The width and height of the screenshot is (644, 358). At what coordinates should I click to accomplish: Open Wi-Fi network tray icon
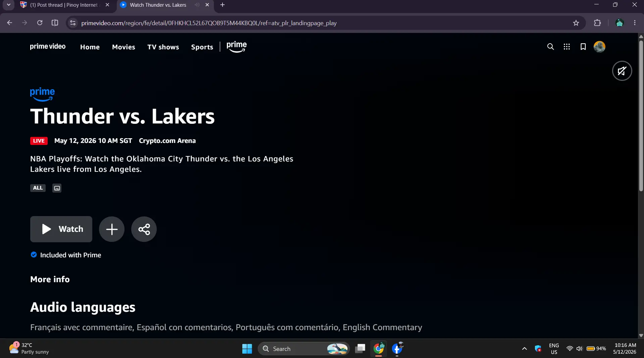pos(569,349)
